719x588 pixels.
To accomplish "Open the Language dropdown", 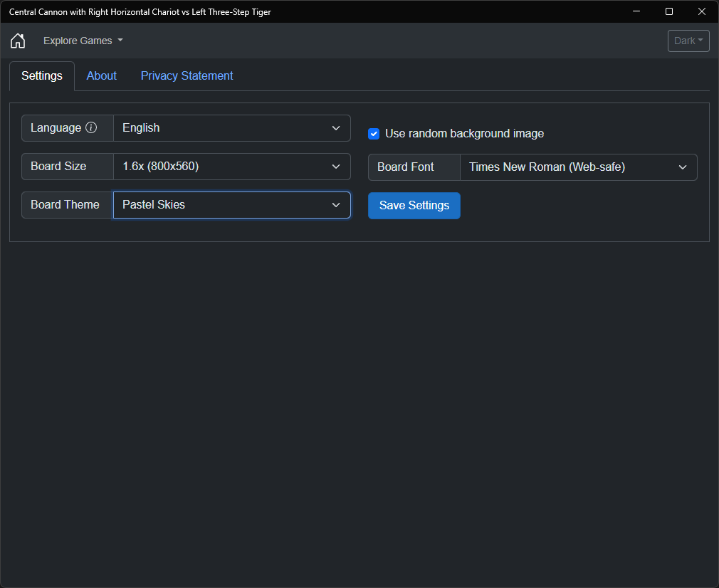I will click(x=231, y=128).
